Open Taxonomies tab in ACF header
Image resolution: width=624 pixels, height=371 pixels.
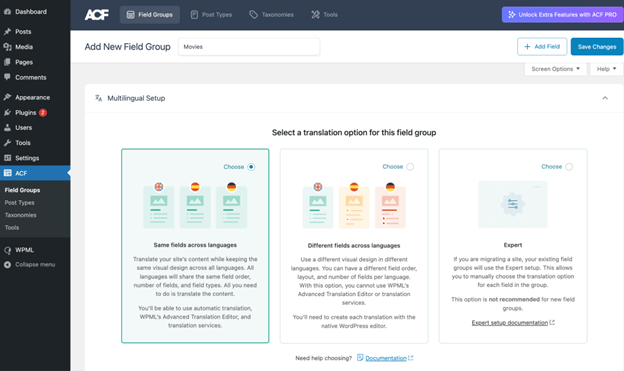(x=271, y=15)
